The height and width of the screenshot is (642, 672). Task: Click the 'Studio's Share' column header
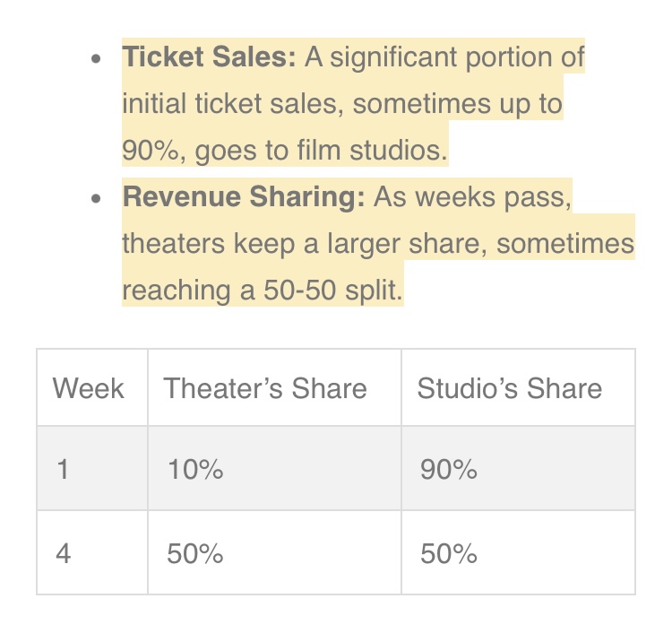click(x=509, y=388)
